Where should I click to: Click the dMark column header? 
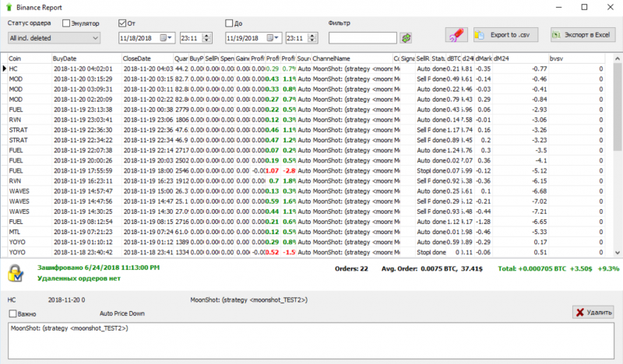click(484, 58)
